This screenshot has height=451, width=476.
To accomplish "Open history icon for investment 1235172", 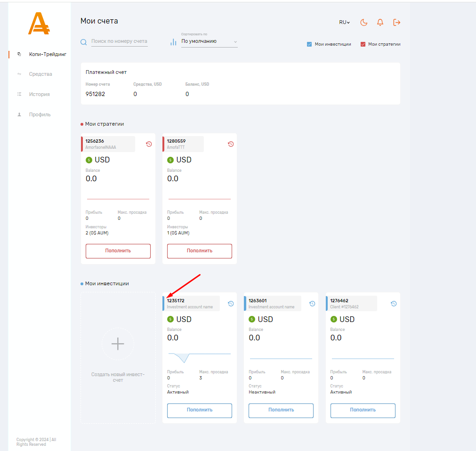I will (231, 304).
